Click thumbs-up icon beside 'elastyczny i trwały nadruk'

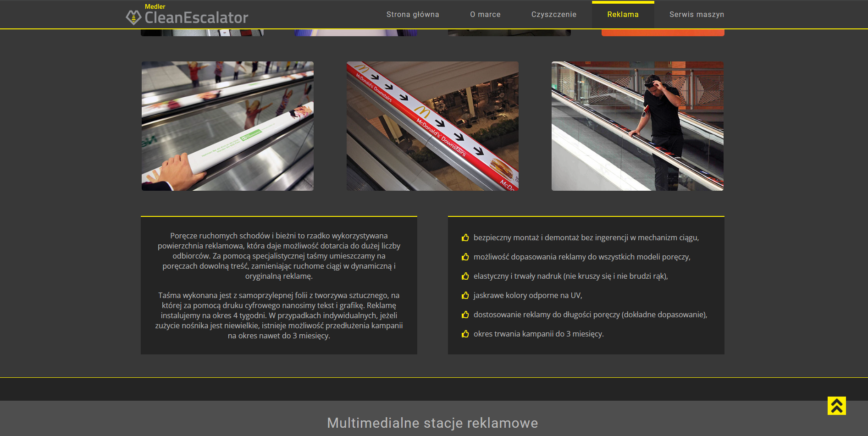(x=465, y=276)
